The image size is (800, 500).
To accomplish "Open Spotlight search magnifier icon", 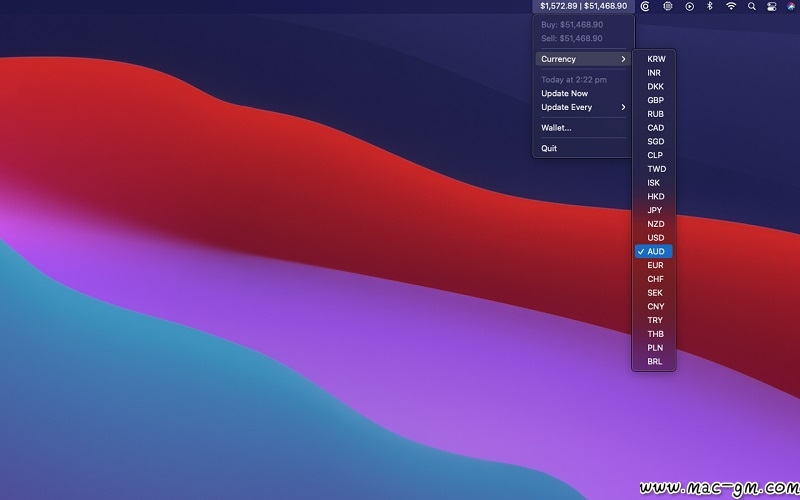I will (x=752, y=6).
